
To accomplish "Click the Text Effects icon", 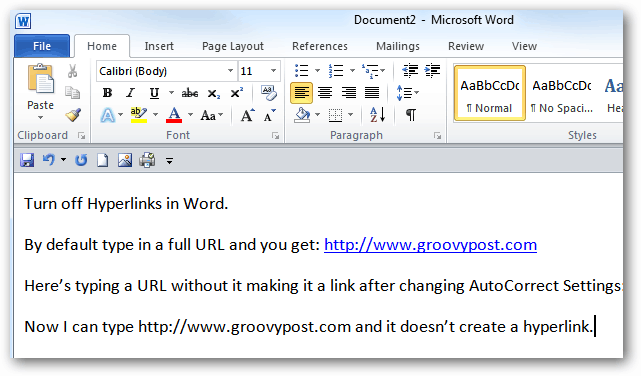I will [108, 115].
